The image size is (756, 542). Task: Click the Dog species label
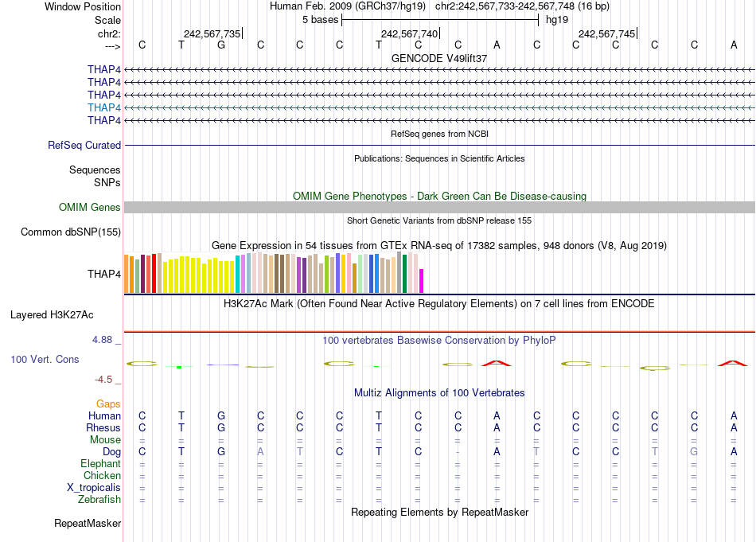[x=112, y=452]
